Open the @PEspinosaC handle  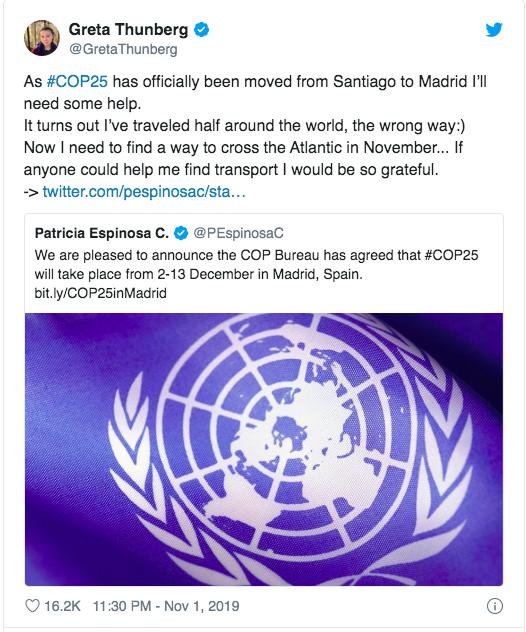pyautogui.click(x=239, y=233)
